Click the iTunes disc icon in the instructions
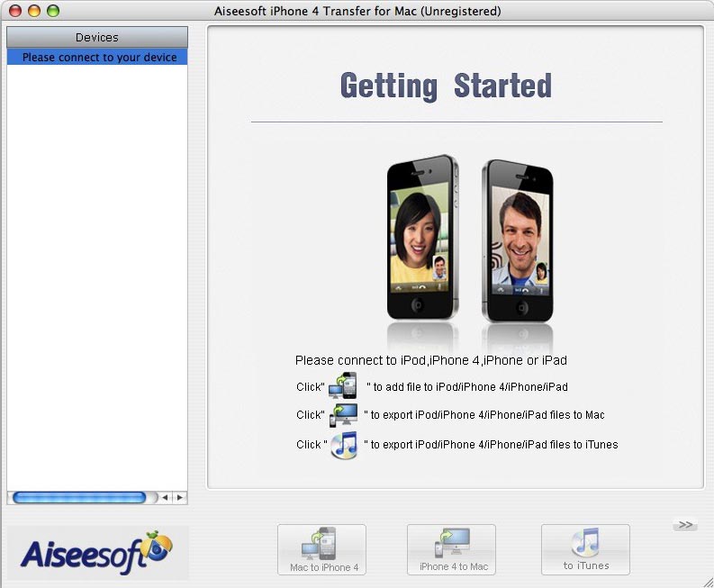The image size is (714, 588). tap(344, 445)
